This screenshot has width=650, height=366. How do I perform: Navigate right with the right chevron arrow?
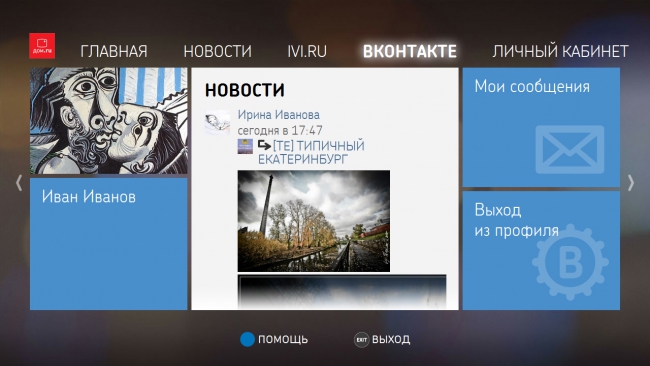(x=631, y=183)
